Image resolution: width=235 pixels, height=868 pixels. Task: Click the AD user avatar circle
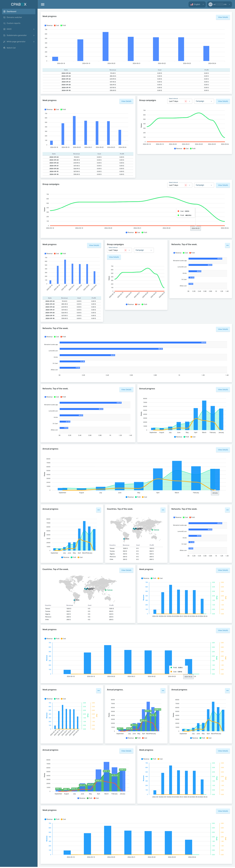pos(210,4)
